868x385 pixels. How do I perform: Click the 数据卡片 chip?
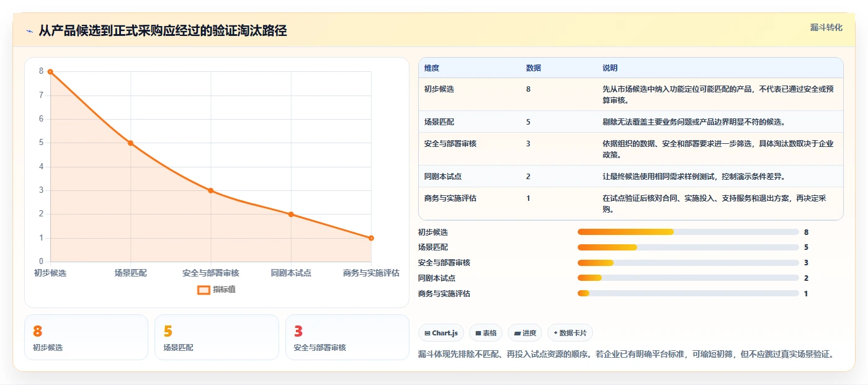coord(570,333)
